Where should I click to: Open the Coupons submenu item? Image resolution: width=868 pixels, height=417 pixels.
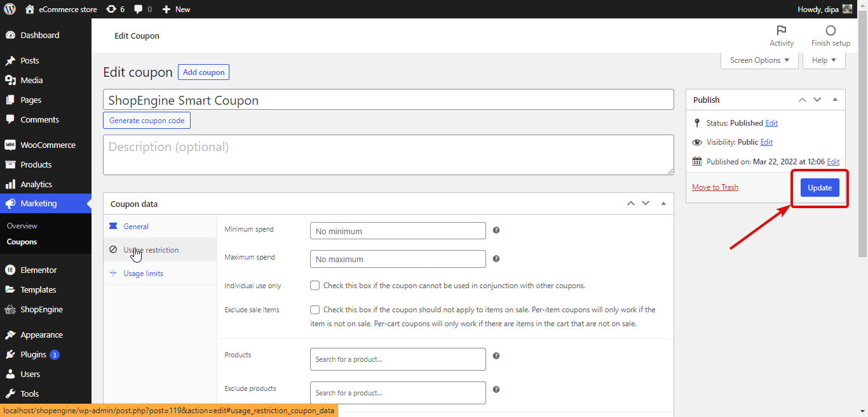[22, 242]
